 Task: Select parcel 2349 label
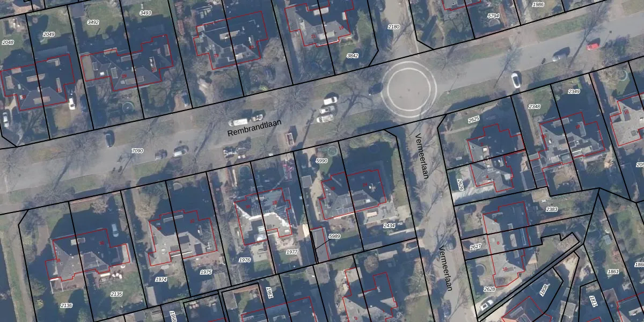[x=574, y=92]
